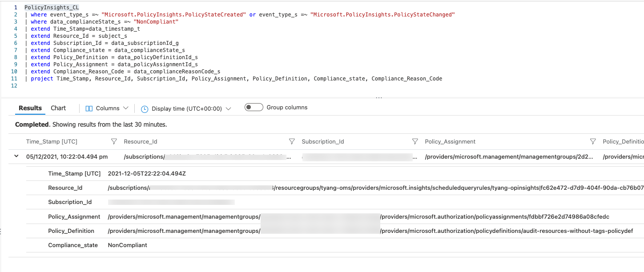Click the project statement on query line 11
This screenshot has width=644, height=272.
tap(233, 79)
